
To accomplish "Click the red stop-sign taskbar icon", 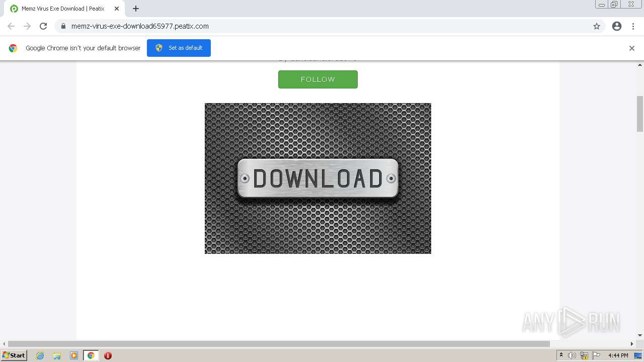I will click(x=108, y=355).
